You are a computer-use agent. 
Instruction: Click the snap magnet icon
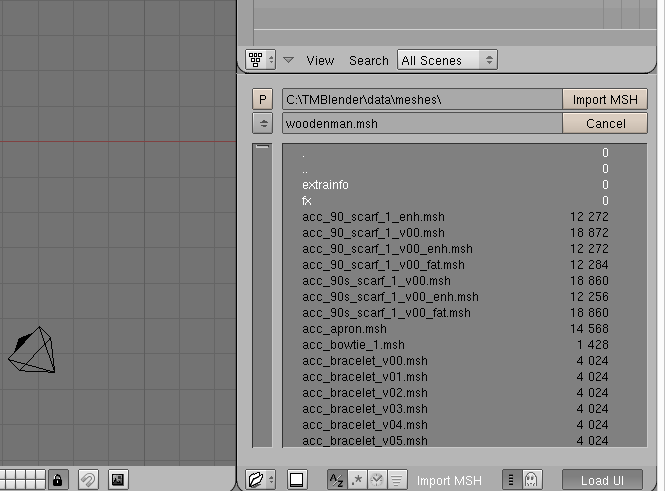(88, 480)
